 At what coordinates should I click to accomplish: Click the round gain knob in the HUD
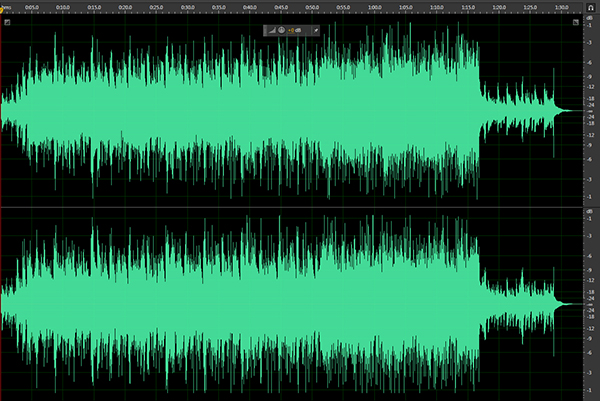click(281, 30)
